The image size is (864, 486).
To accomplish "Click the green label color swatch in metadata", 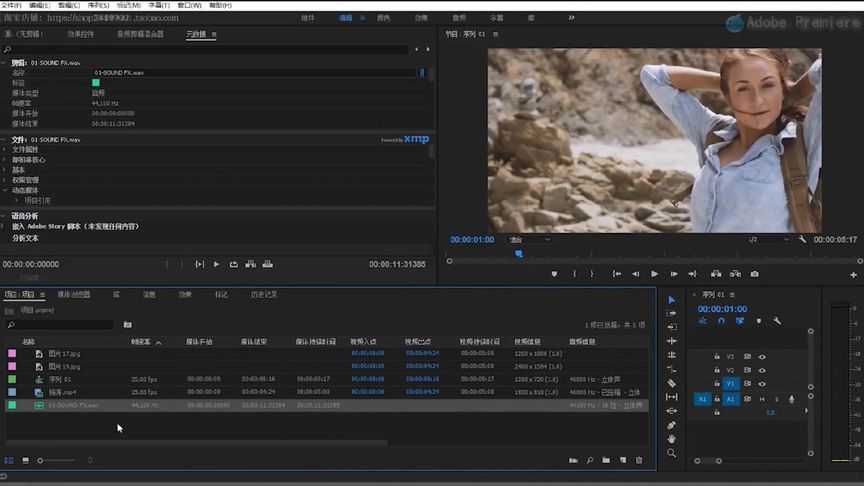I will [x=96, y=83].
